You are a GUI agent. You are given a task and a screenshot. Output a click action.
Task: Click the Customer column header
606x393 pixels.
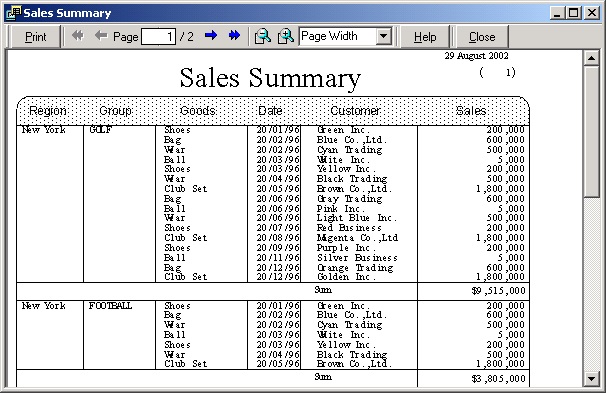point(355,111)
